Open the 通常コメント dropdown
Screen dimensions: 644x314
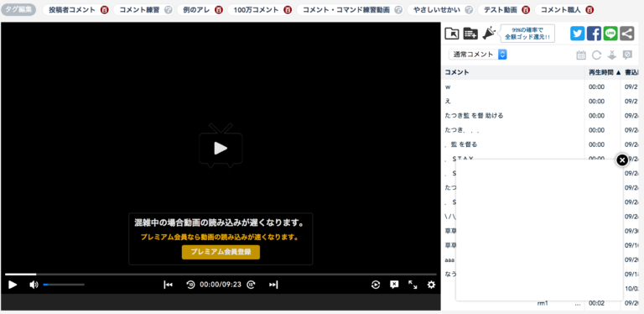point(478,55)
